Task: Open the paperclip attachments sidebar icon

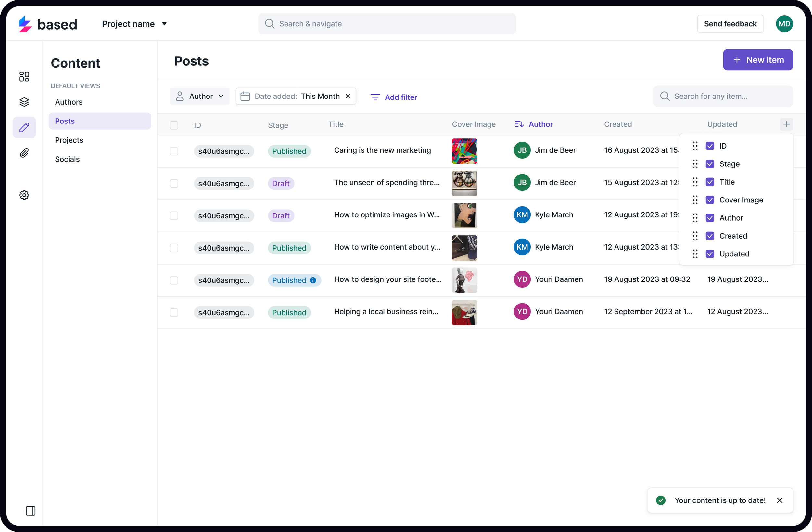Action: pyautogui.click(x=24, y=153)
